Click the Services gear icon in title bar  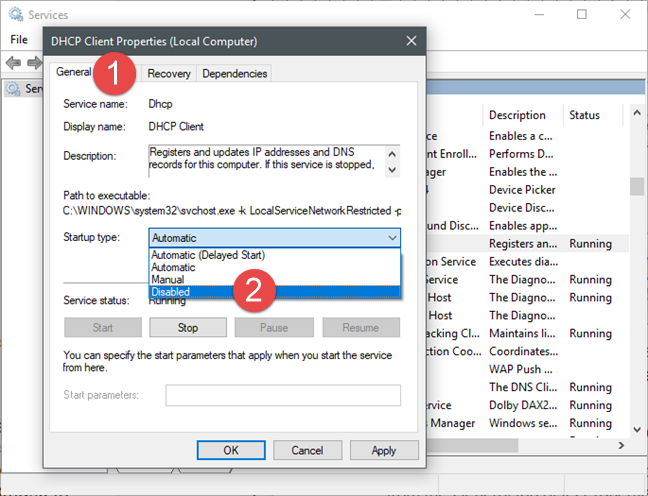tap(16, 14)
